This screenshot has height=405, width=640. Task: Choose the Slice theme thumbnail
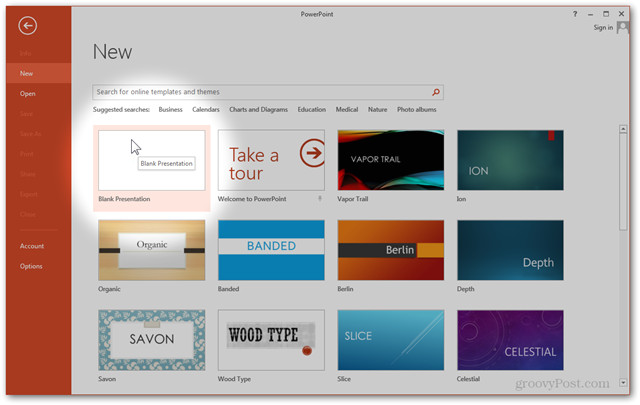[x=391, y=340]
